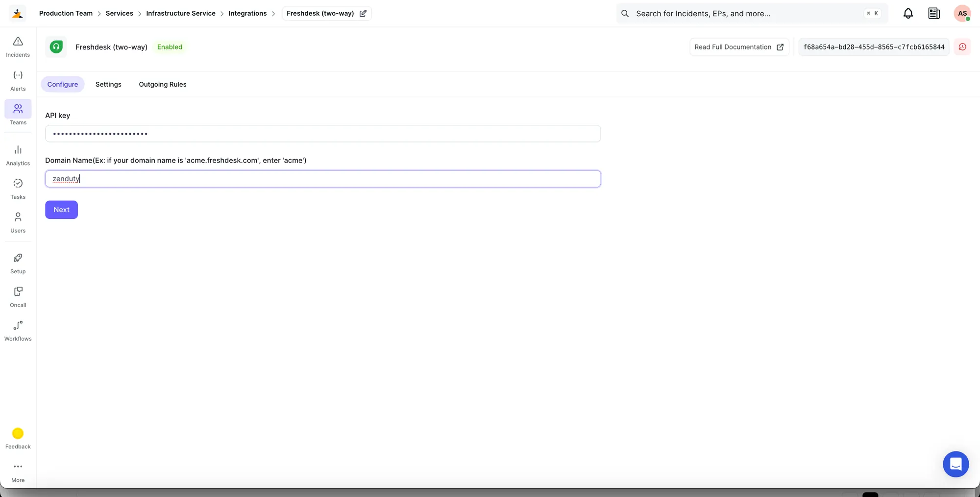Click the yellow Feedback icon
Image resolution: width=980 pixels, height=497 pixels.
click(x=18, y=433)
